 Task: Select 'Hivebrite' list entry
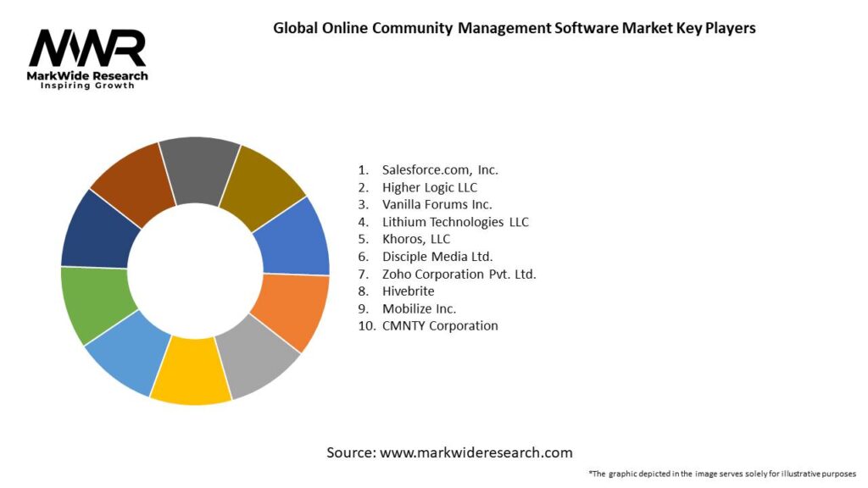coord(408,291)
